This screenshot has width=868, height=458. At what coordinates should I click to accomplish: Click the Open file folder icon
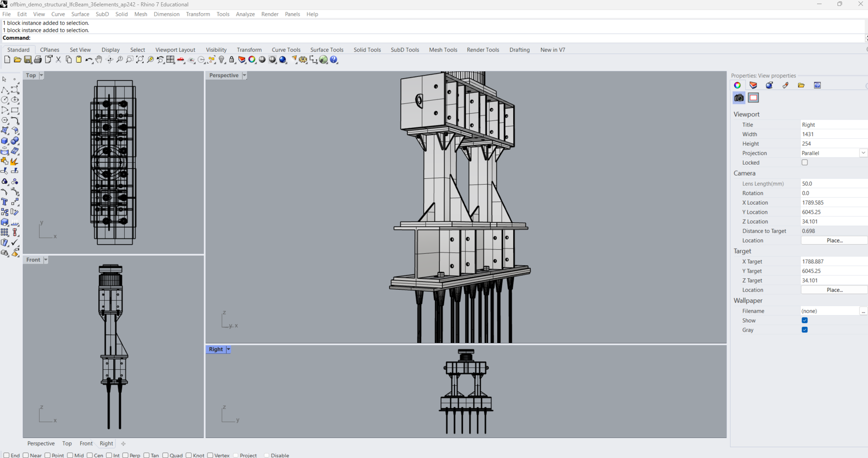[17, 60]
